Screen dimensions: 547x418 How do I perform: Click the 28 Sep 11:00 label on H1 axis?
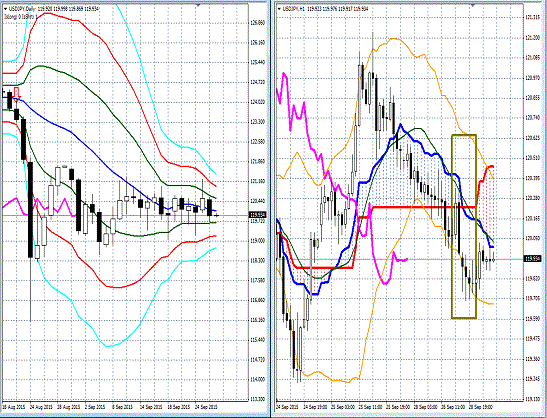pos(453,407)
